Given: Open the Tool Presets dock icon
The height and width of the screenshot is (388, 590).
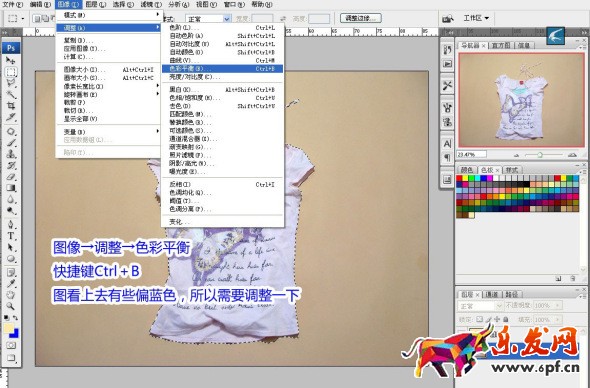Looking at the screenshot, I should 447,85.
